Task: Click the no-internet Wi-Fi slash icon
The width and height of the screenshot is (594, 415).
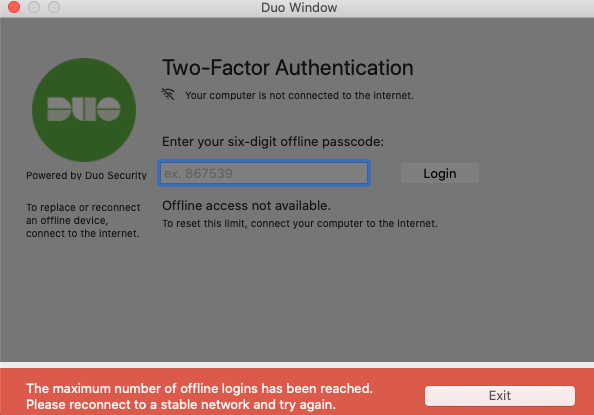Action: click(168, 94)
